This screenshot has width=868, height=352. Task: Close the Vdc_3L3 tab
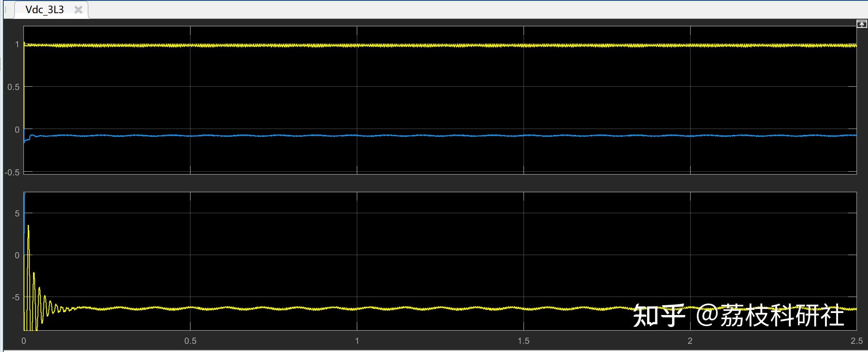[x=78, y=10]
